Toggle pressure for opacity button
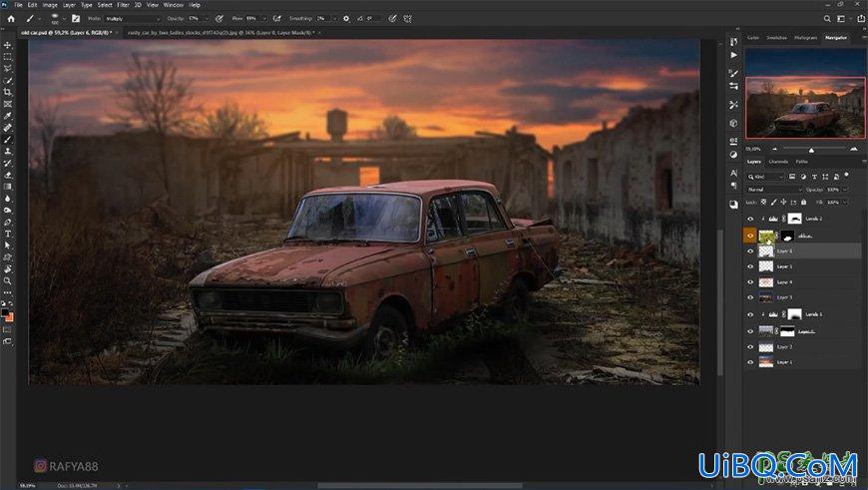The image size is (868, 490). pos(219,18)
